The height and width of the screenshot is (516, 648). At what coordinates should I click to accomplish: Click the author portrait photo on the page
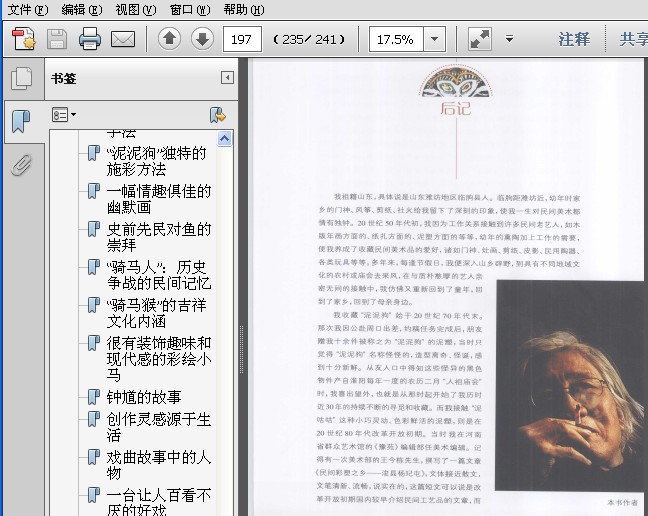[x=569, y=385]
